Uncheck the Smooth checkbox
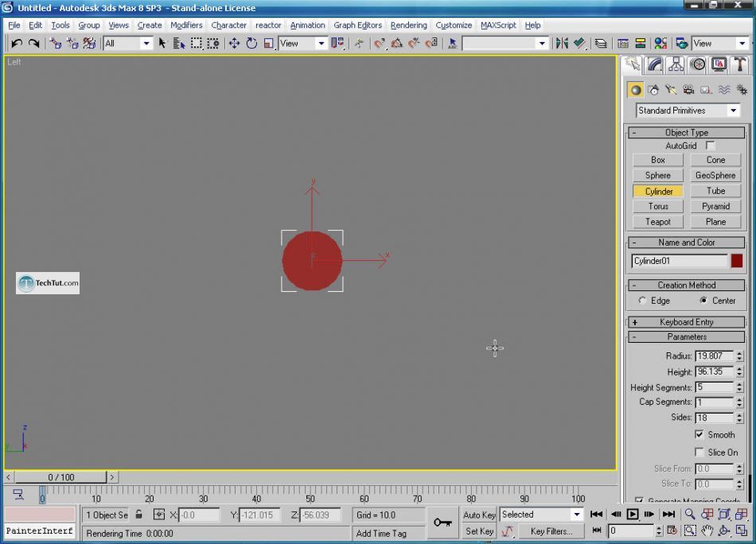 699,435
